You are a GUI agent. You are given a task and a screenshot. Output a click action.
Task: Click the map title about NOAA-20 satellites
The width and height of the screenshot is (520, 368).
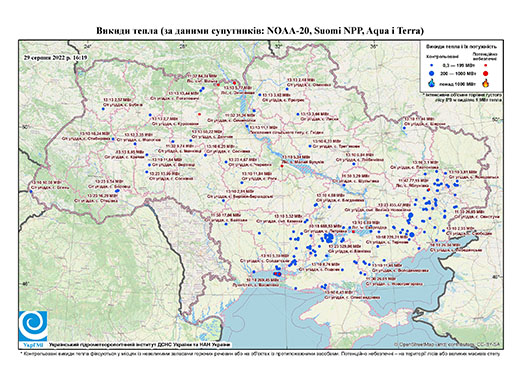pos(260,31)
